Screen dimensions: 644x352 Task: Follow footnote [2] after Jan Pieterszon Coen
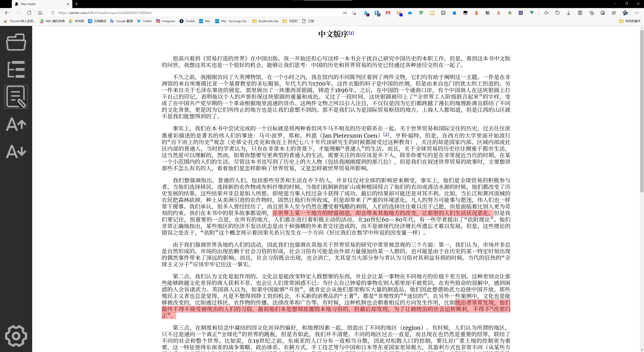point(386,134)
